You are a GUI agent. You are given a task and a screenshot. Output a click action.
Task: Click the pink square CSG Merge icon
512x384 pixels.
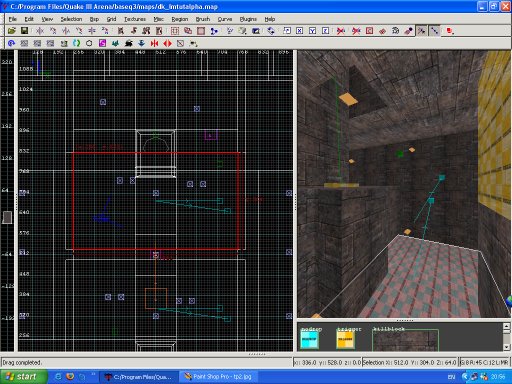[201, 31]
